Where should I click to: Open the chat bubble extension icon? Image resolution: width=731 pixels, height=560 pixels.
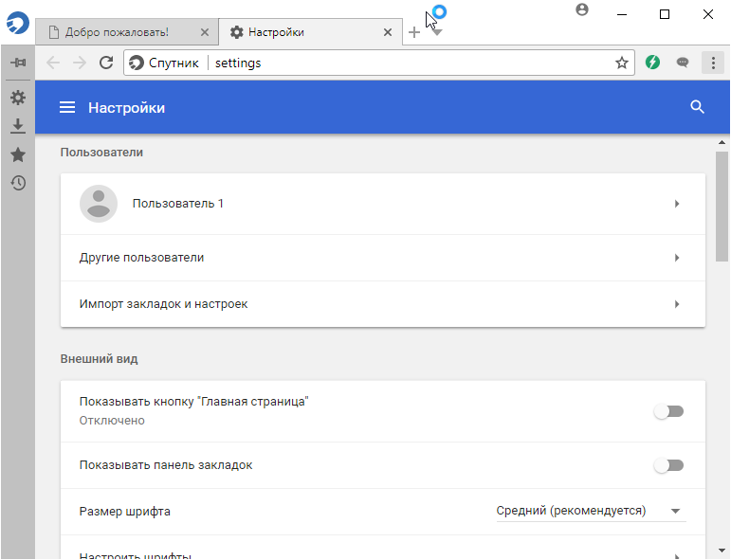coord(683,63)
